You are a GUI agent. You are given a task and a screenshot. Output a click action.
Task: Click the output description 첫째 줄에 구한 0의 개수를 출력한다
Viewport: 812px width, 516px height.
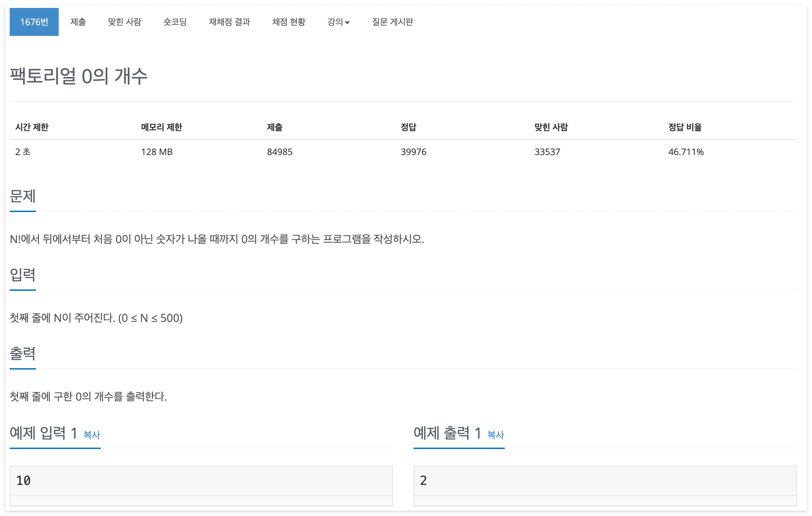[88, 396]
